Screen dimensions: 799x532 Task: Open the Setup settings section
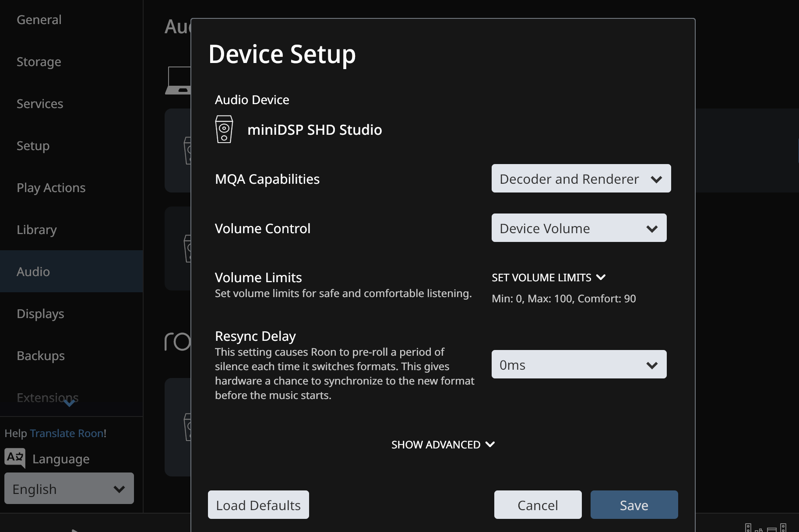pyautogui.click(x=33, y=146)
